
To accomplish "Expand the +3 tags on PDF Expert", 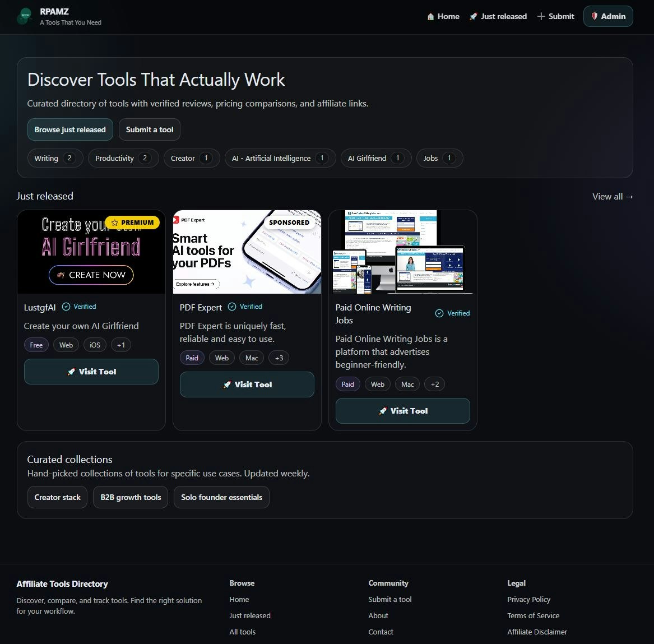I will [x=279, y=358].
